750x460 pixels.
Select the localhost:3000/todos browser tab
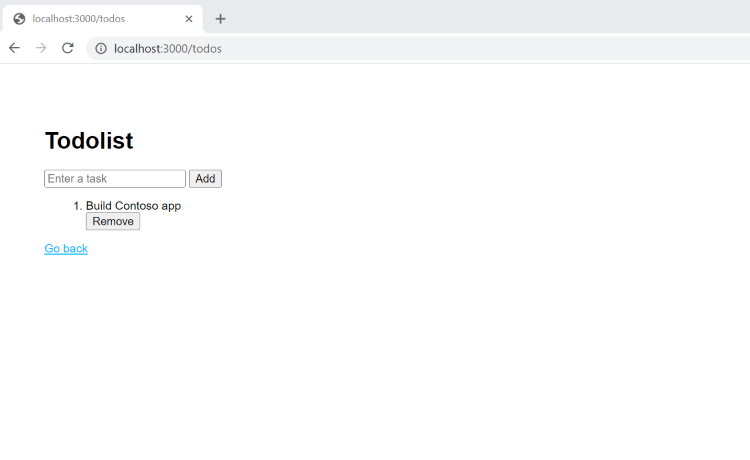102,19
